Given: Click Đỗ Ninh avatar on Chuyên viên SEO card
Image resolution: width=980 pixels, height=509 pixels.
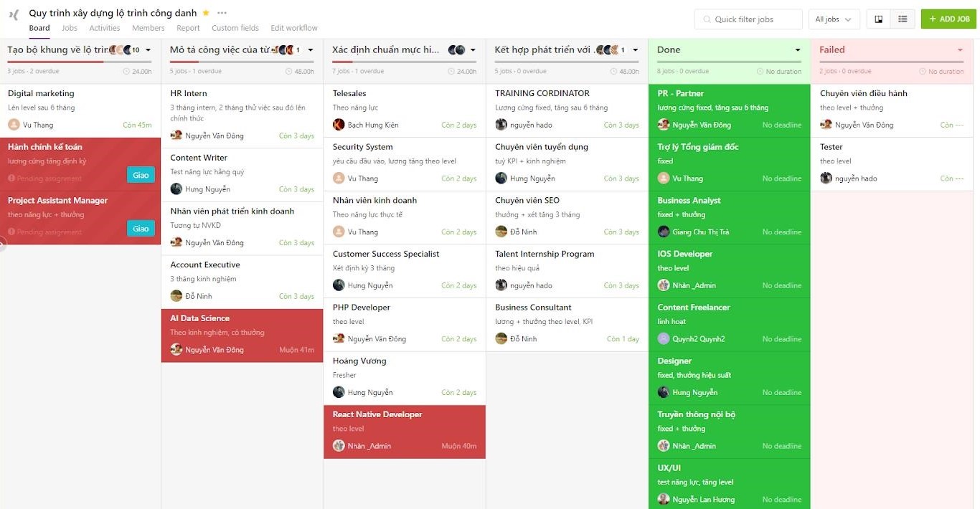Looking at the screenshot, I should tap(501, 232).
